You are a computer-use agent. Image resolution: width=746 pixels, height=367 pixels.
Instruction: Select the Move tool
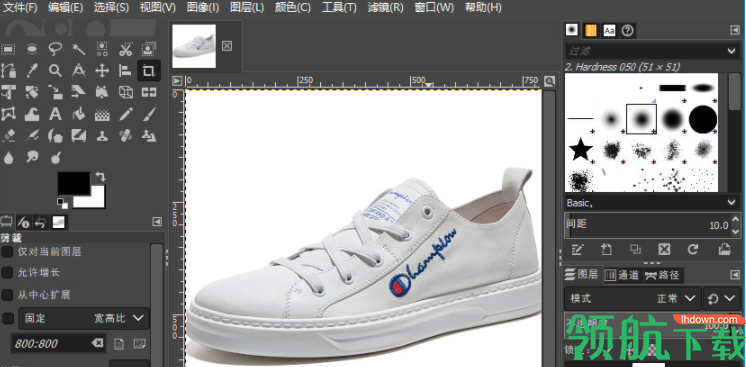pos(102,71)
